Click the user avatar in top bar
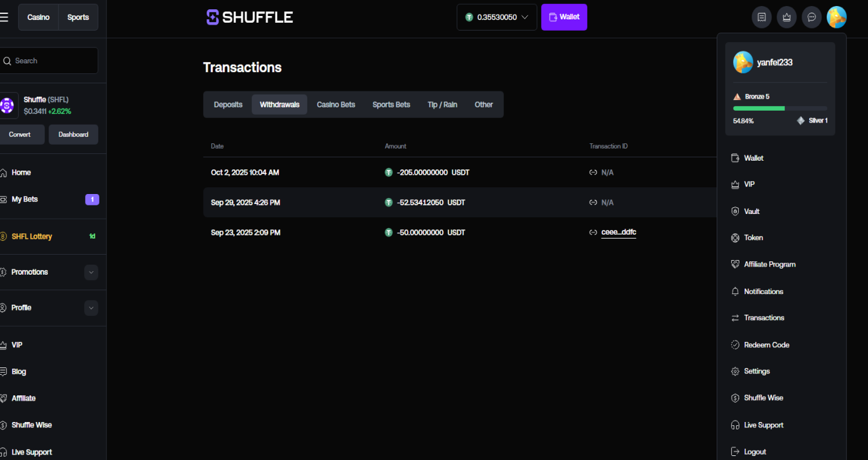The width and height of the screenshot is (868, 460). (x=837, y=17)
